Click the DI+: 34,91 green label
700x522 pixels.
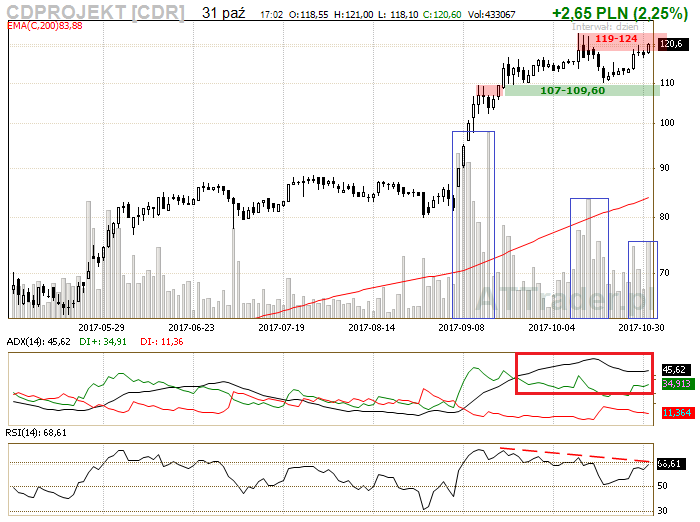(103, 342)
